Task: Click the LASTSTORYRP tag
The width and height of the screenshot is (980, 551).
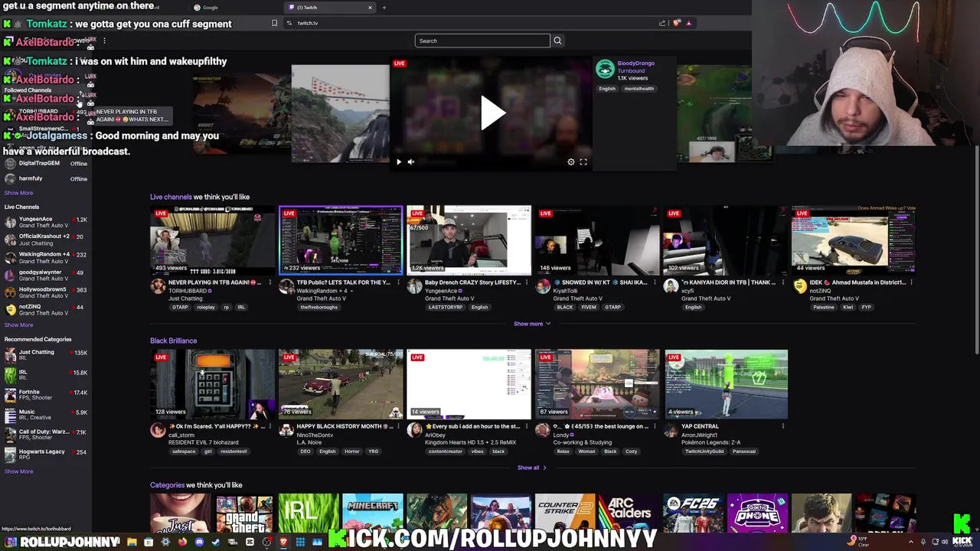Action: 446,308
